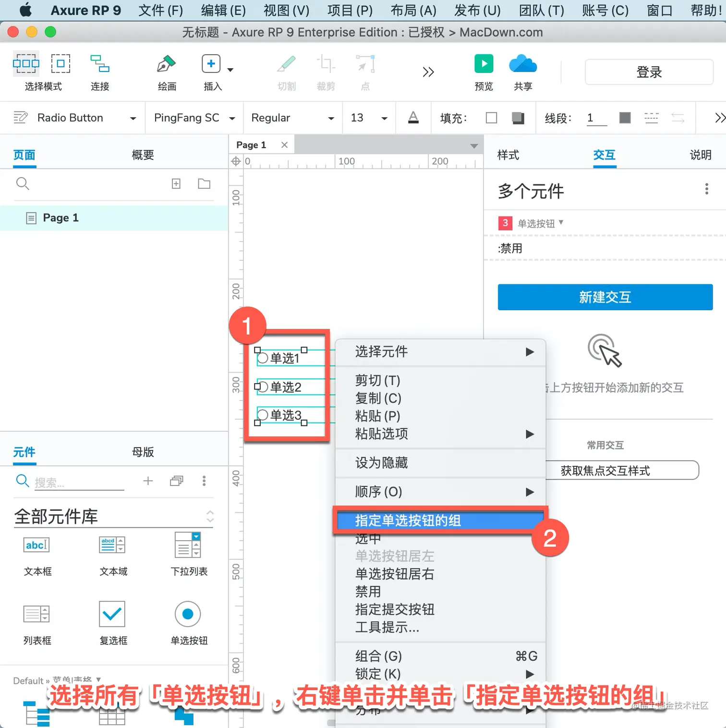Screen dimensions: 726x728
Task: Click the green Preview (预览) play icon
Action: pos(484,63)
